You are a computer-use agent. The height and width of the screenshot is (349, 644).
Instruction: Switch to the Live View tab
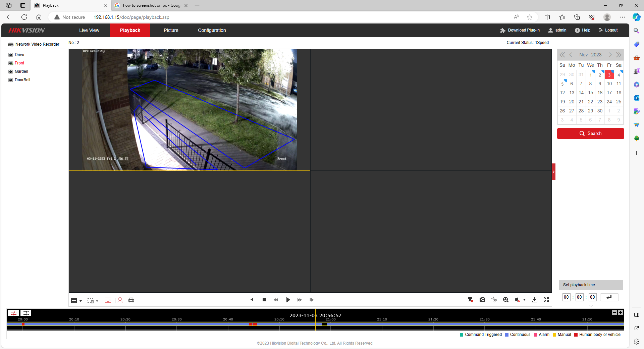(89, 30)
